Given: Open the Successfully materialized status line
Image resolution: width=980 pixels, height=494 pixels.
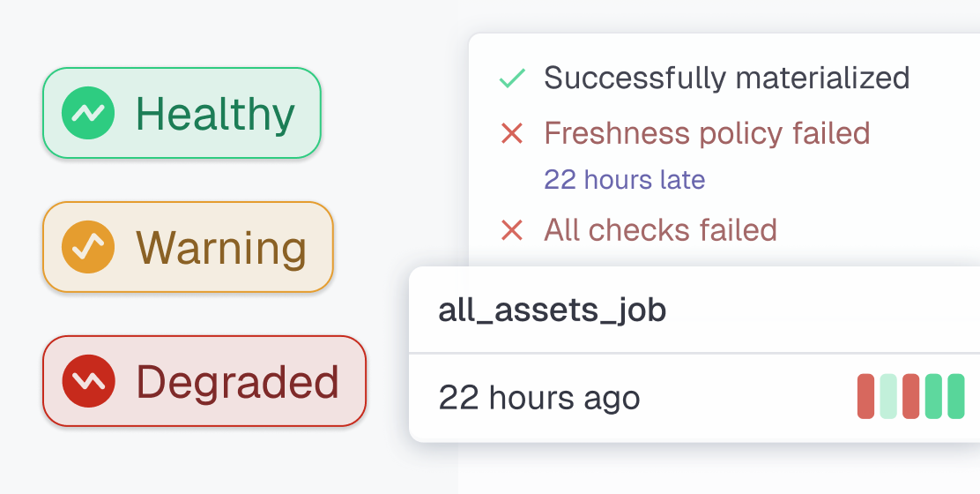Looking at the screenshot, I should 726,79.
